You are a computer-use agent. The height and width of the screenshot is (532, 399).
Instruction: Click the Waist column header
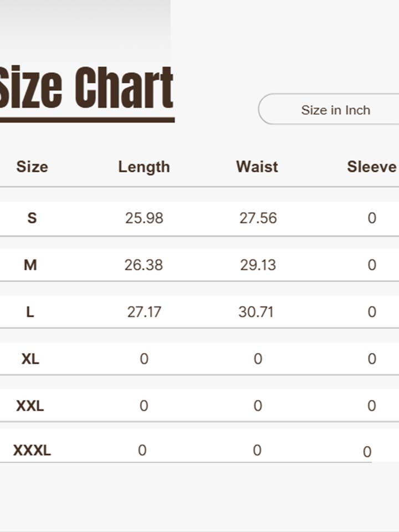(x=257, y=167)
